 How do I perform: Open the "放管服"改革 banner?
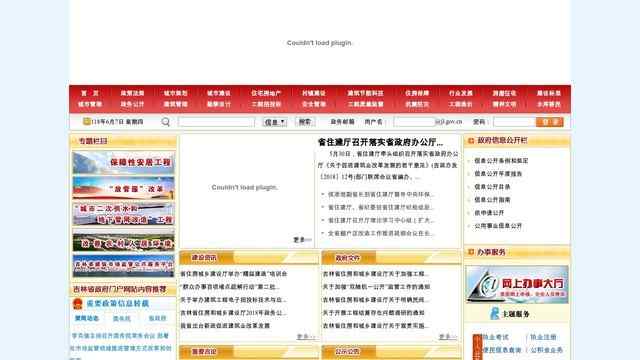(123, 188)
